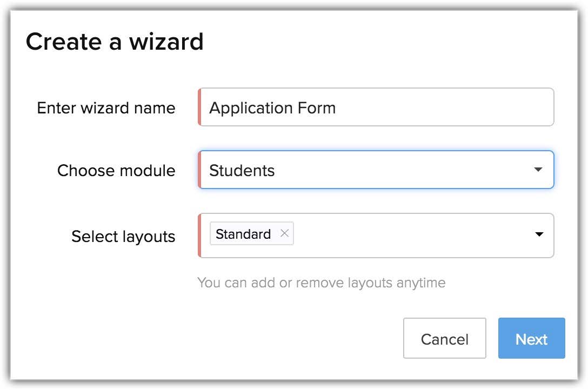Screen dimensions: 588x390
Task: Cancel the wizard creation
Action: click(444, 339)
